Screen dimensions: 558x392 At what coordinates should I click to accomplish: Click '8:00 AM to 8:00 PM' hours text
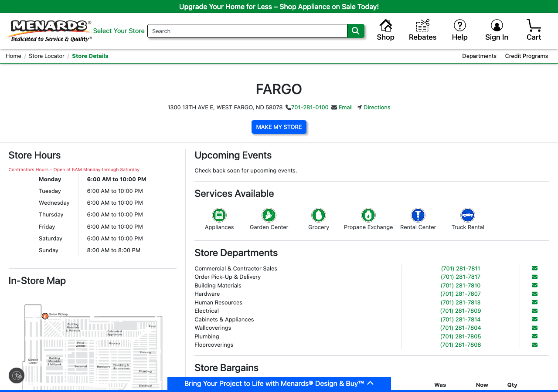click(113, 250)
